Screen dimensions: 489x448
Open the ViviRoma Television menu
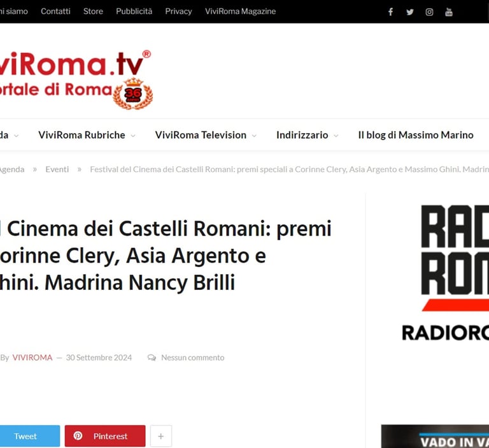pyautogui.click(x=201, y=135)
